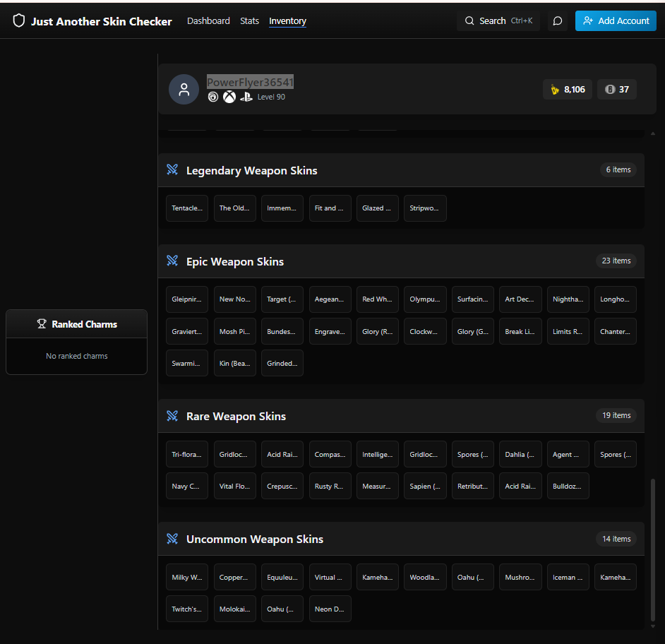Screen dimensions: 665x644
Task: Select the Inventory tab
Action: (x=287, y=20)
